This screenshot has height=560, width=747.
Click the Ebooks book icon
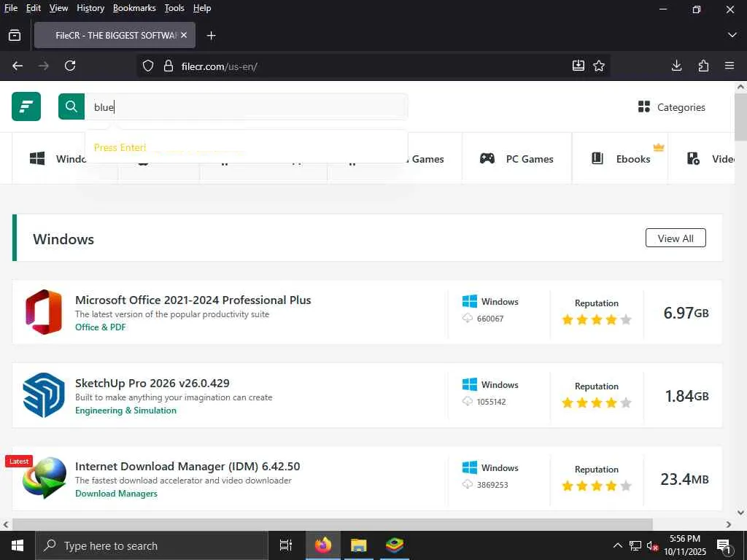coord(597,158)
